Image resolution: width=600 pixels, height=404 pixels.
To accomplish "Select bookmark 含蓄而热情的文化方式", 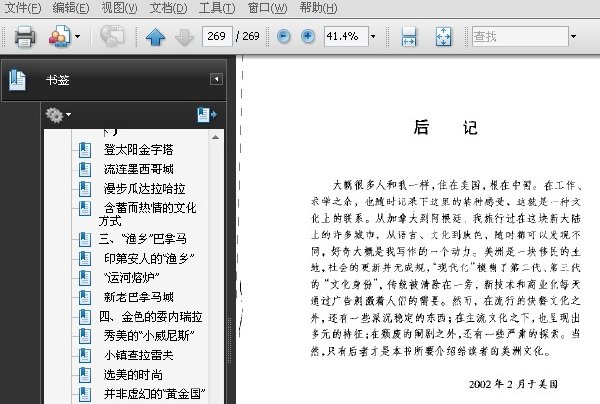I will (x=147, y=214).
